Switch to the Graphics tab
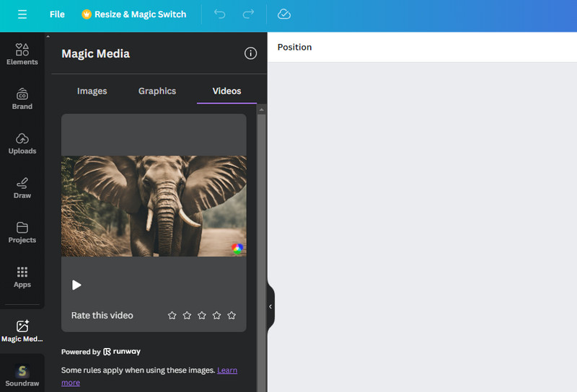This screenshot has width=577, height=392. pos(157,91)
